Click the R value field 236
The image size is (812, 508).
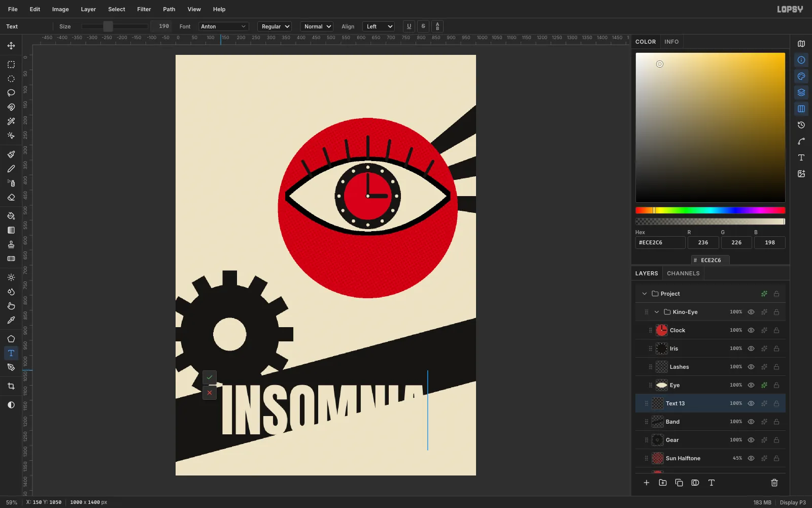point(703,243)
